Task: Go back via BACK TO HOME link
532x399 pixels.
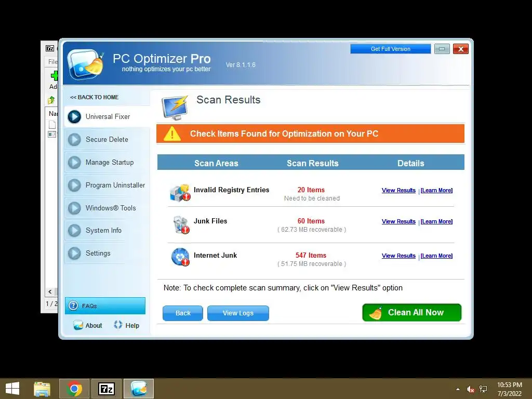Action: 95,97
